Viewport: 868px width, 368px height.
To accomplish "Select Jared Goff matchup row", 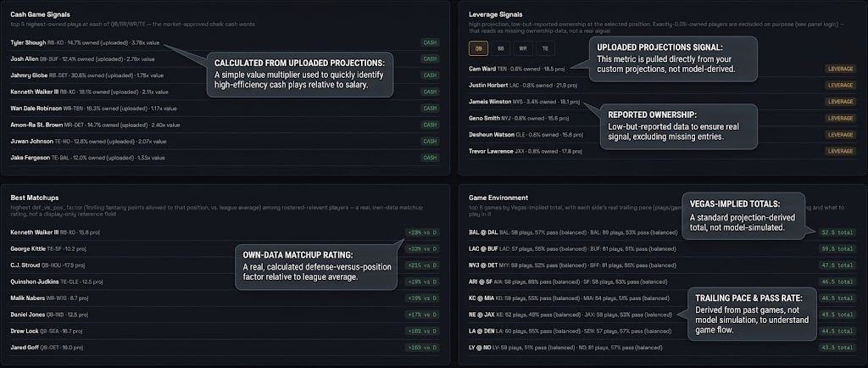I will 225,348.
